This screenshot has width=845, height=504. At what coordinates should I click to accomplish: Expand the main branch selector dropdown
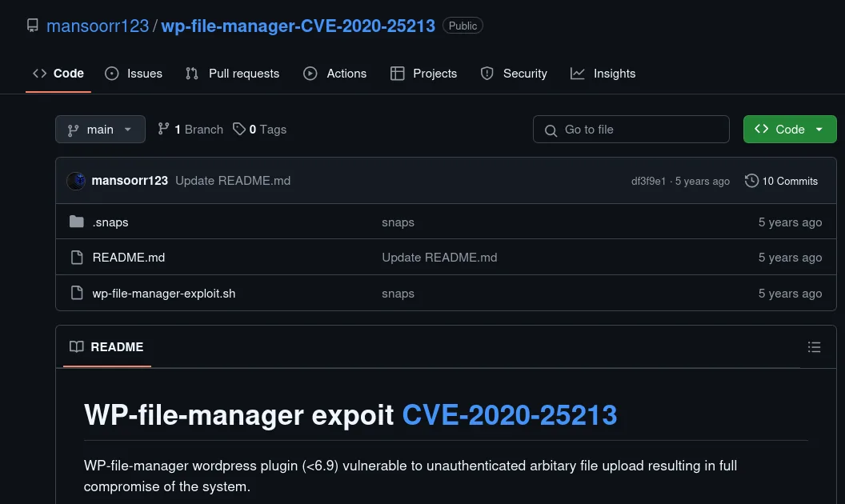click(x=100, y=130)
